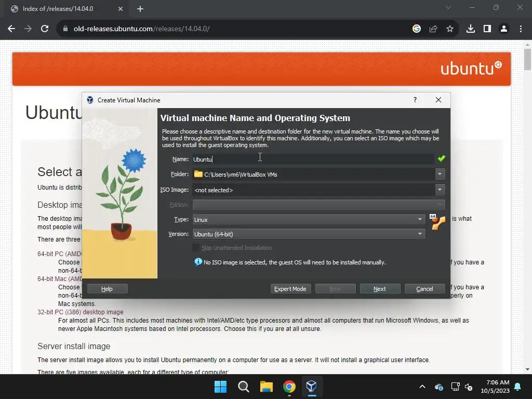Click the Help button in the dialog

[107, 289]
